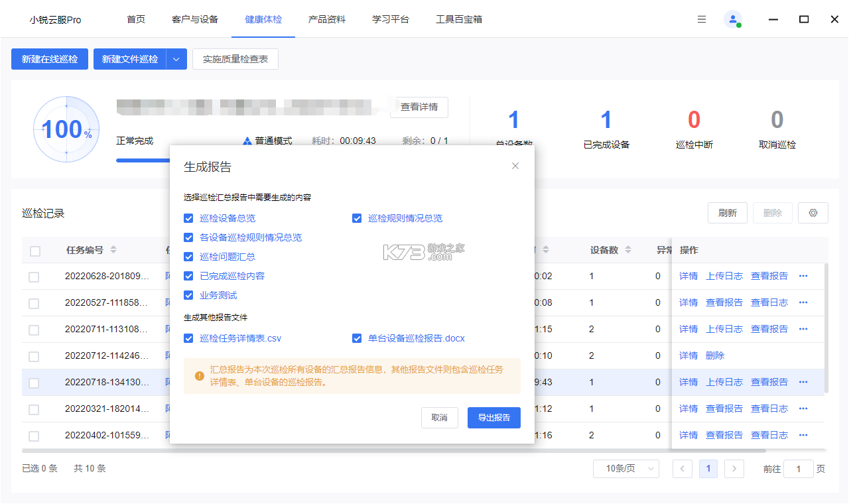Click the 巡检中断 count label
Screen dimensions: 849x504
pyautogui.click(x=694, y=145)
